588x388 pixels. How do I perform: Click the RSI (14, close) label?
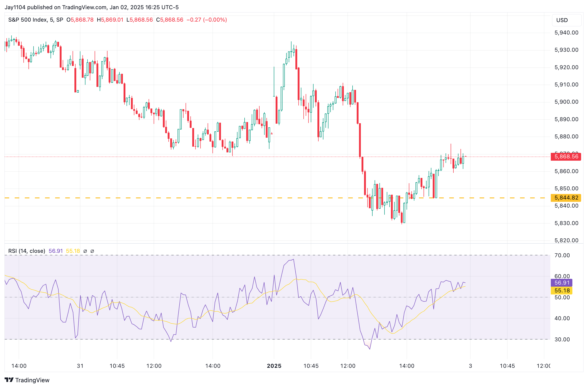pos(27,251)
